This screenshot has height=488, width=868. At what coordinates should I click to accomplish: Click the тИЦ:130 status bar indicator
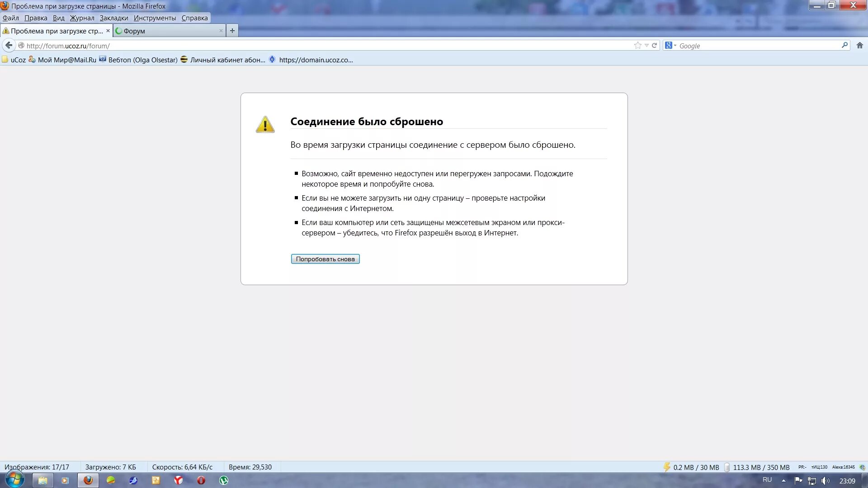tap(819, 467)
